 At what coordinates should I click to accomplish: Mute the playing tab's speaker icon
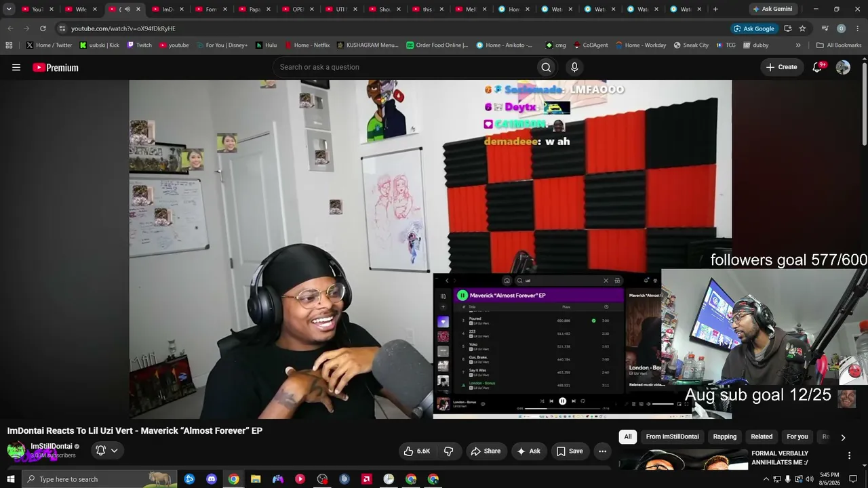[x=127, y=9]
